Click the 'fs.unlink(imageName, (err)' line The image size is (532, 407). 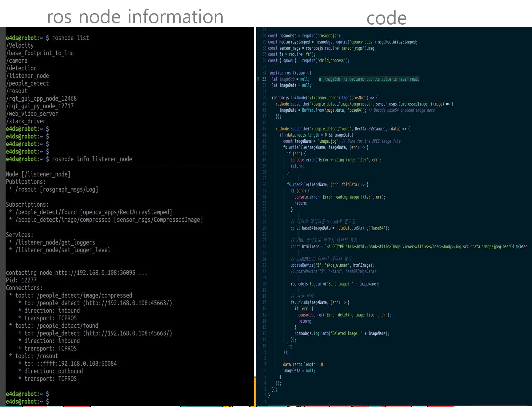(x=320, y=303)
